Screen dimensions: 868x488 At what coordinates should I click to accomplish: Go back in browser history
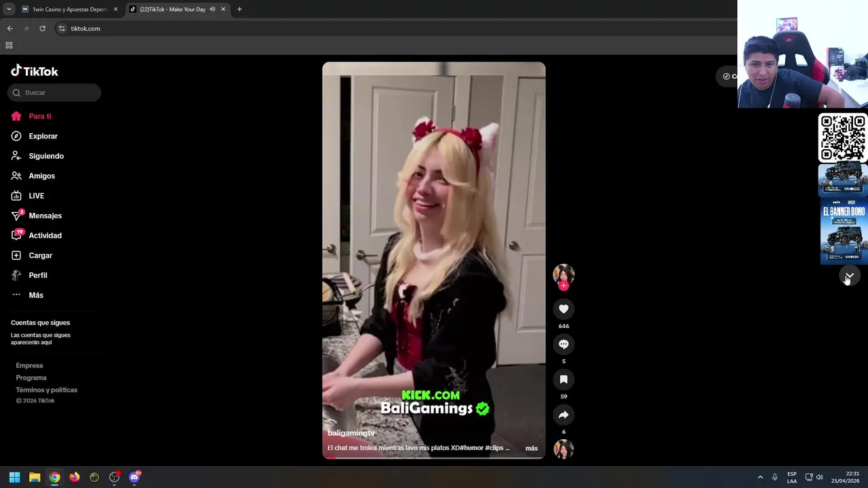pyautogui.click(x=9, y=28)
